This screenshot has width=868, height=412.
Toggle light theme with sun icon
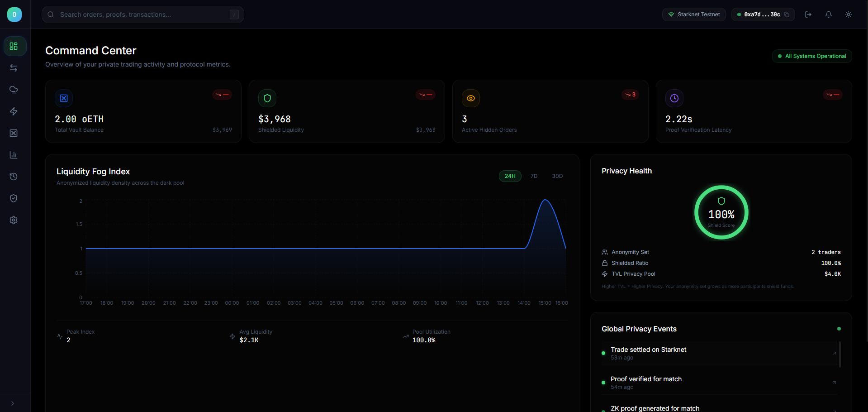click(x=849, y=14)
